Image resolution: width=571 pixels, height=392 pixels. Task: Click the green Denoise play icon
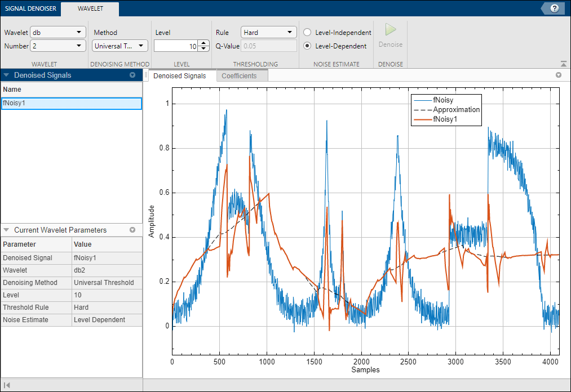(x=391, y=30)
